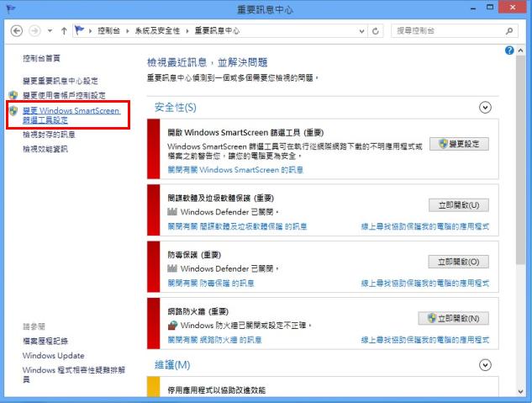This screenshot has width=532, height=403.
Task: Open 變更 Windows SmartScreen 篩選工具設定 link
Action: click(x=71, y=115)
